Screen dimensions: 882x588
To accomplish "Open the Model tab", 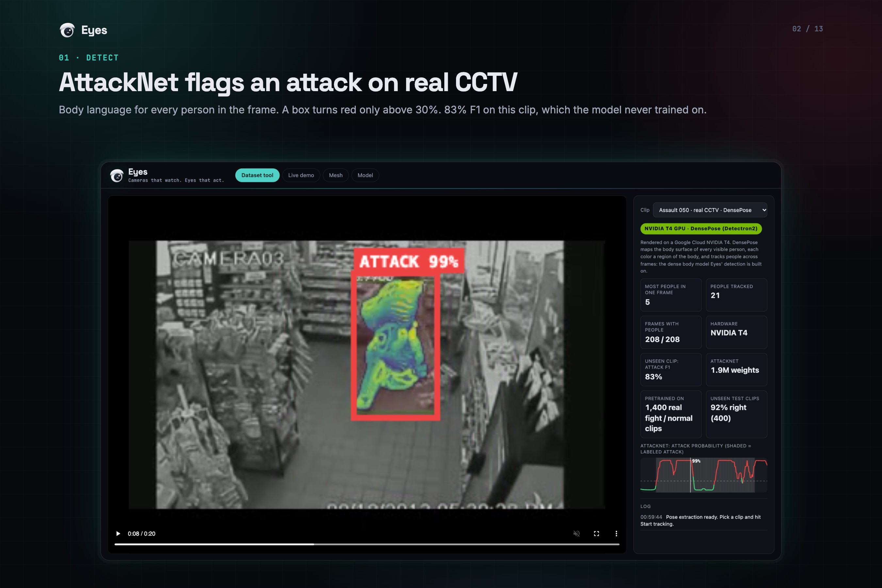I will pos(365,175).
